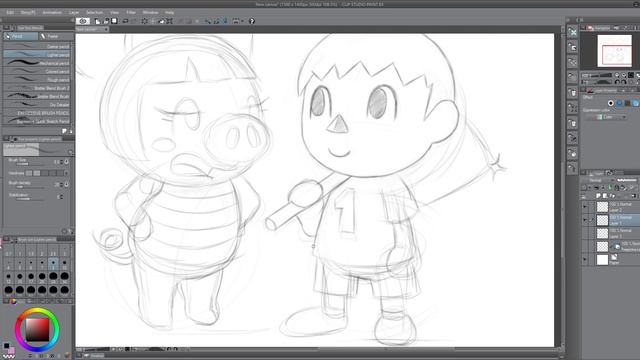Screen dimensions: 640x360
Task: Open dropdown arrow beside the Help icon
Action: coord(242,21)
